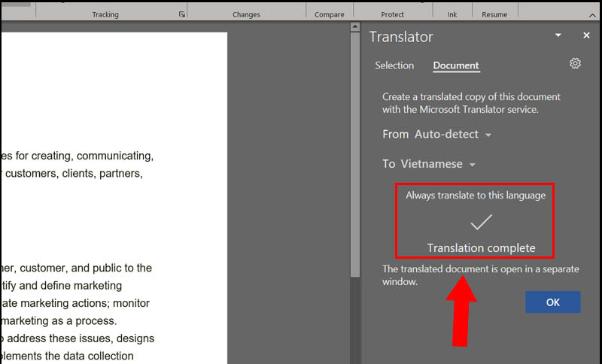Image resolution: width=602 pixels, height=364 pixels.
Task: Click the vertical scrollbar thumb
Action: tap(355, 154)
